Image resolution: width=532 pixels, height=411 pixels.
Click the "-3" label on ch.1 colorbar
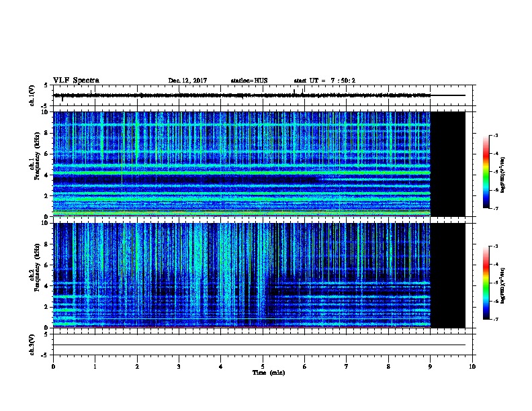point(495,135)
